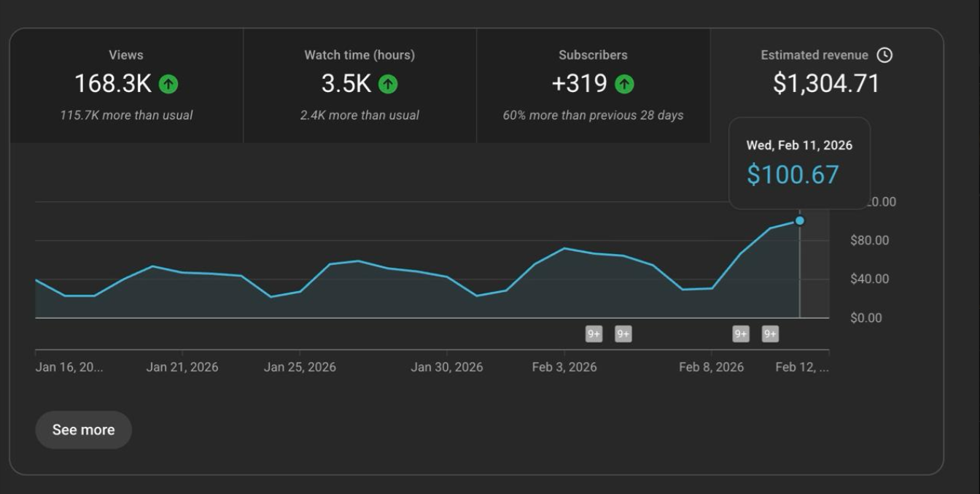This screenshot has width=980, height=494.
Task: Click the $1,304.71 revenue total
Action: (x=826, y=84)
